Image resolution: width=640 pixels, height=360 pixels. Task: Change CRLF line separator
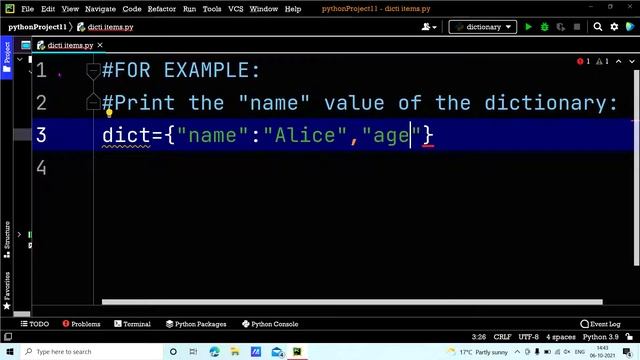[502, 337]
